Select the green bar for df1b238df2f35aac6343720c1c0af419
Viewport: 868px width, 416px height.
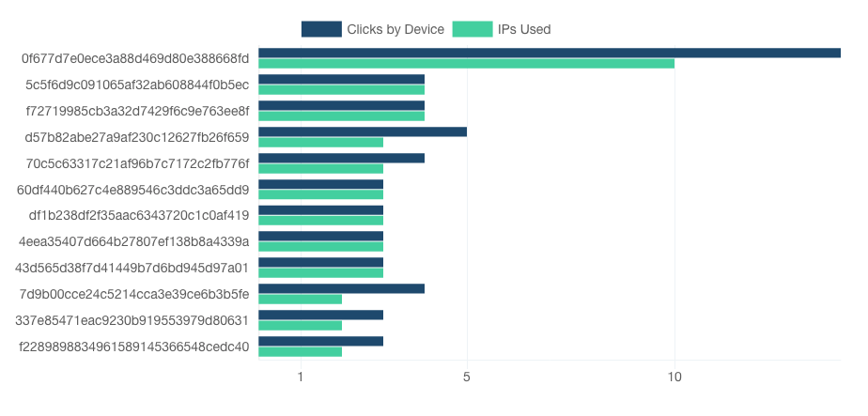pyautogui.click(x=321, y=221)
